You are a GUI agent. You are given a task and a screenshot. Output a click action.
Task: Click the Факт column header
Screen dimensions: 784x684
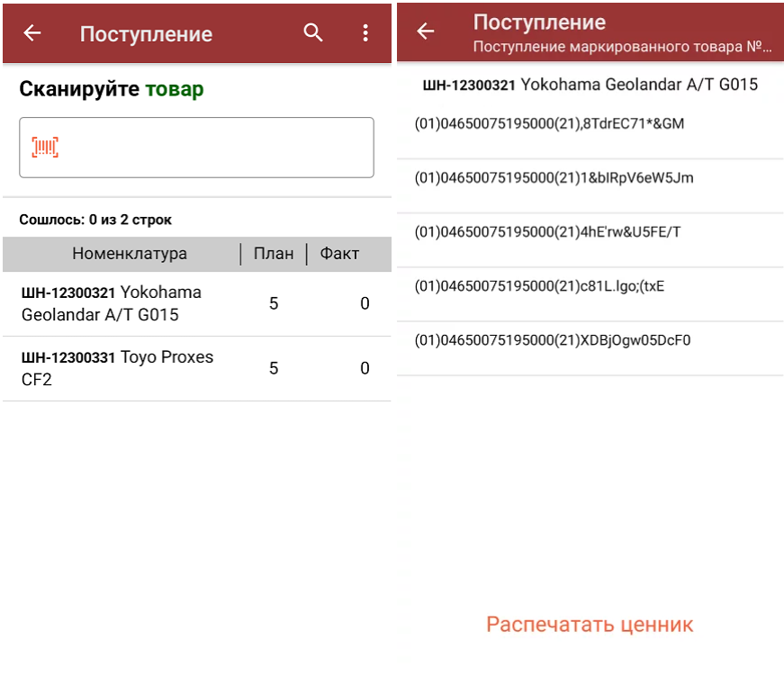[x=339, y=254]
